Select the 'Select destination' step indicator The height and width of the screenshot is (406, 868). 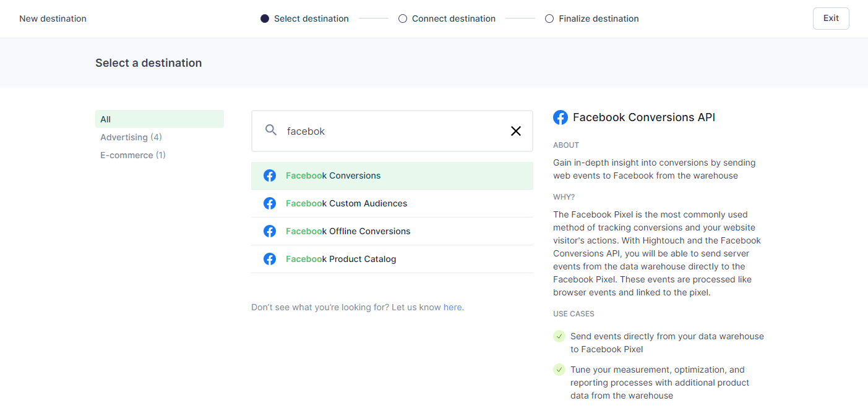coord(304,19)
